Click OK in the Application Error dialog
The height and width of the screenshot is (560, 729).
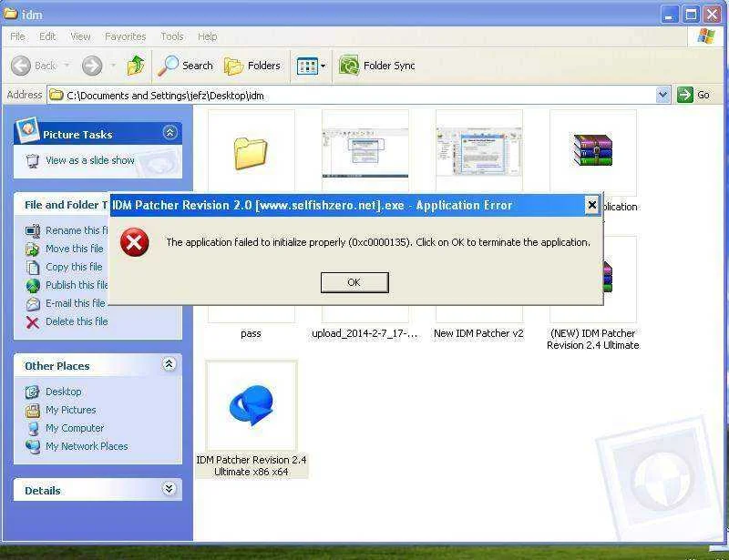click(x=354, y=282)
